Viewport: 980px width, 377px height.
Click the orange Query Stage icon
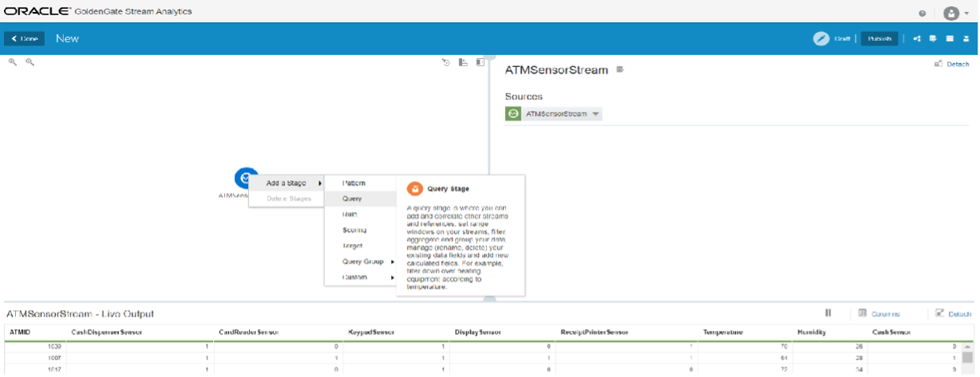(413, 189)
